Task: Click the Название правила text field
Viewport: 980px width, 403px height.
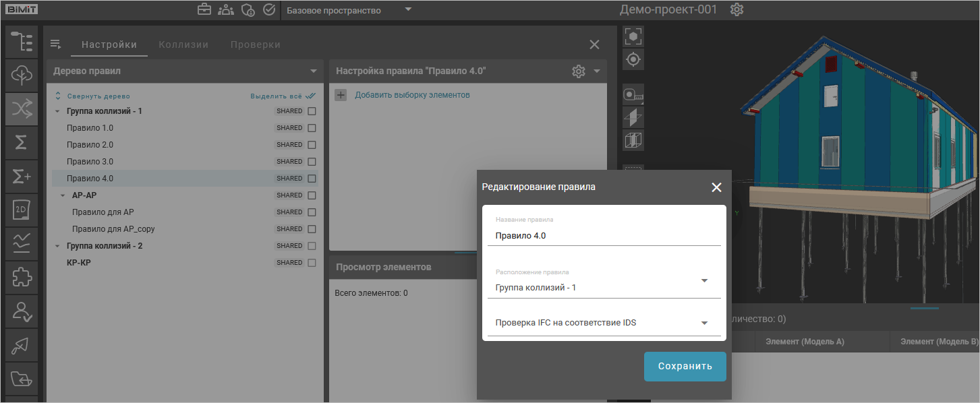Action: click(x=604, y=236)
